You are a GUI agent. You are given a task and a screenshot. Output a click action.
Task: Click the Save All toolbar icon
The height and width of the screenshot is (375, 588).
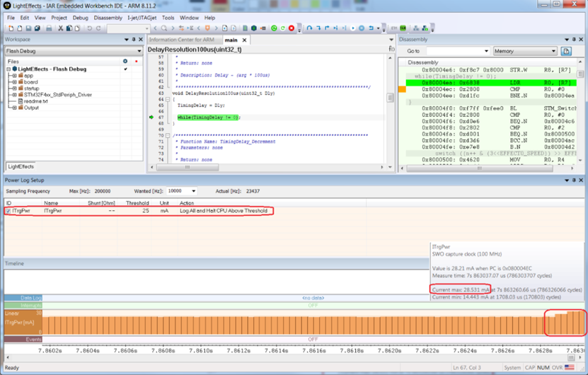coord(37,28)
